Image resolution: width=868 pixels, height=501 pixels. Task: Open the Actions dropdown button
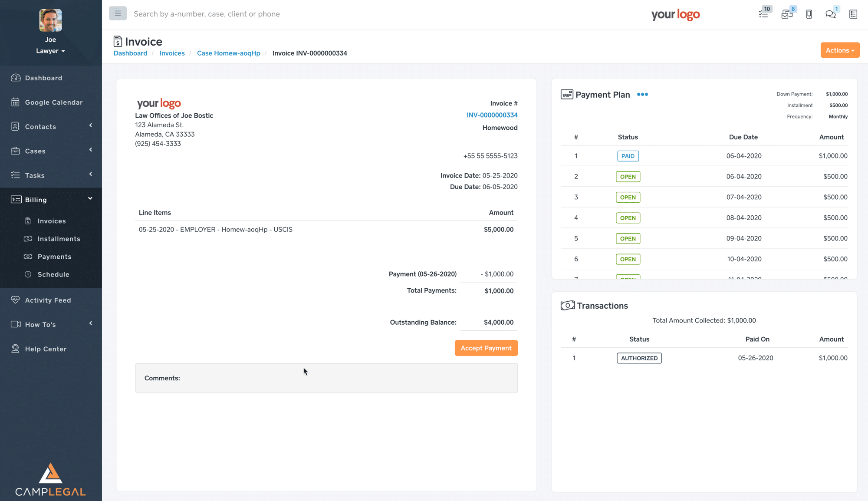coord(840,50)
